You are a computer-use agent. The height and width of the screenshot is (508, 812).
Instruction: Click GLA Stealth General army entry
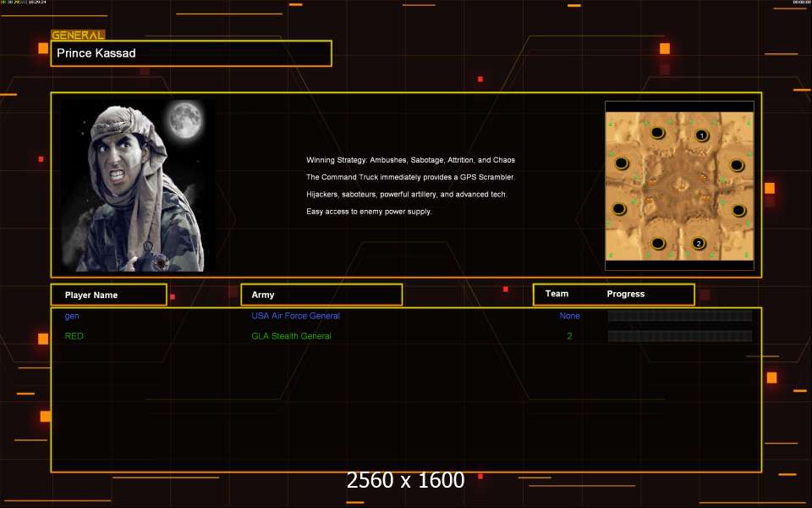[291, 336]
